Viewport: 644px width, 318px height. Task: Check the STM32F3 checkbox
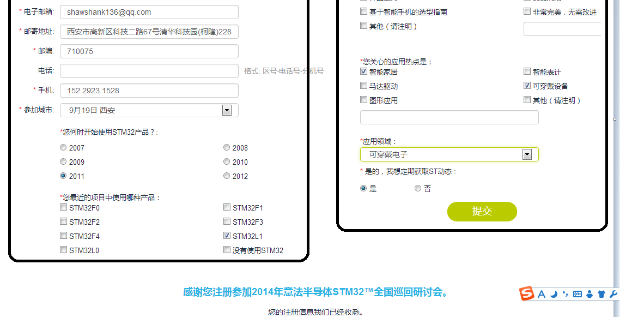227,221
